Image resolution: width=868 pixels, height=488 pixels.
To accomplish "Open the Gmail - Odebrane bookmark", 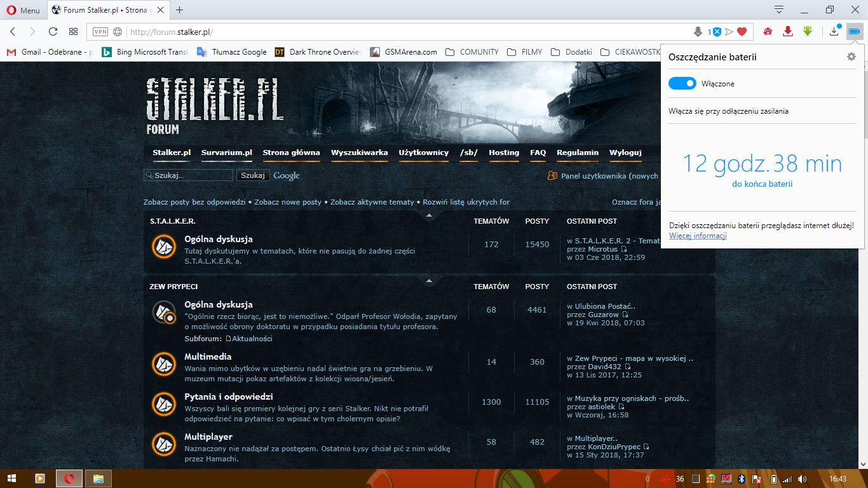I will (x=50, y=52).
